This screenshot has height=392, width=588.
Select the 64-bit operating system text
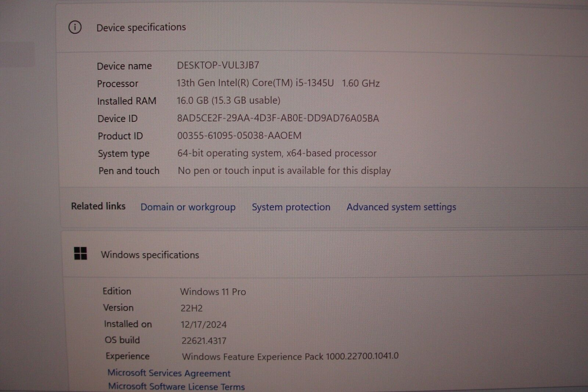coord(277,153)
